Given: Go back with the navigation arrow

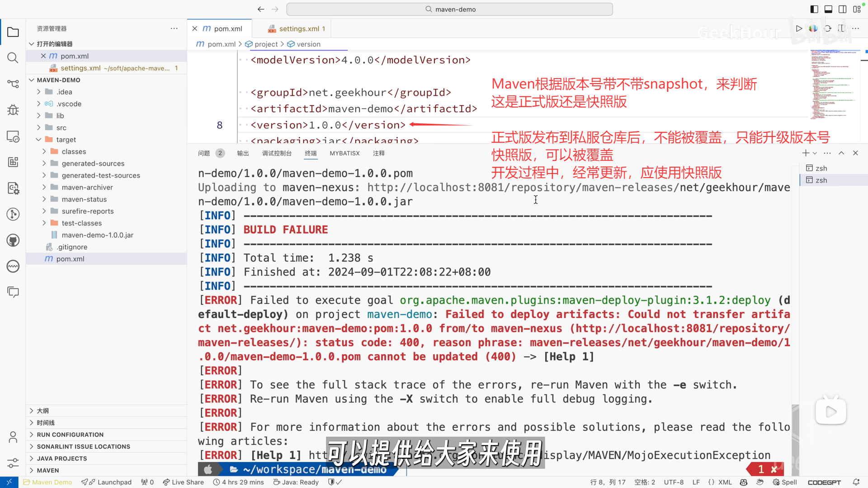Looking at the screenshot, I should [x=261, y=9].
